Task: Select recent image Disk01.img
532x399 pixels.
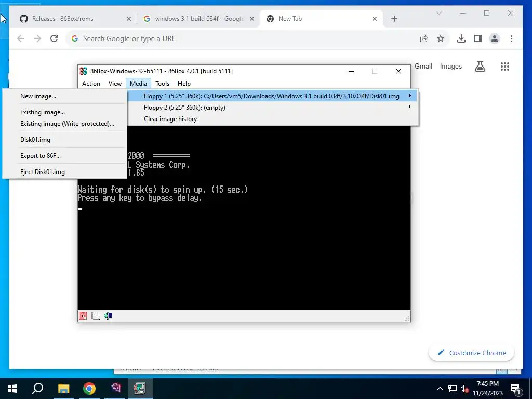Action: (64, 140)
